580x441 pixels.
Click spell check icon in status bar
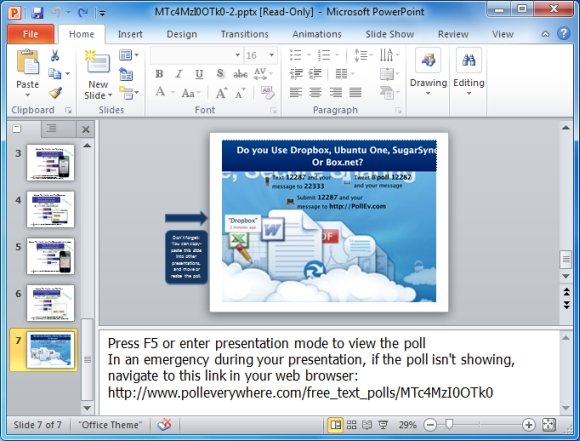pos(164,425)
